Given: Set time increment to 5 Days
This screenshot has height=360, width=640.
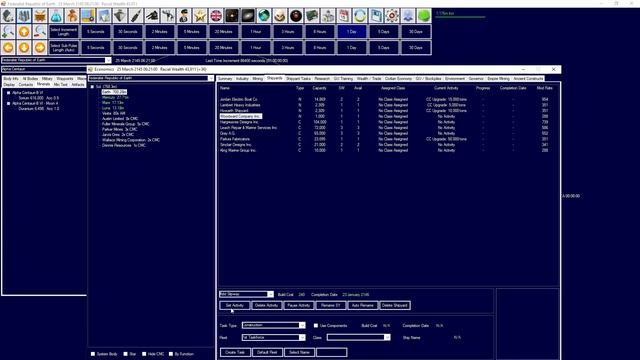Looking at the screenshot, I should 384,31.
